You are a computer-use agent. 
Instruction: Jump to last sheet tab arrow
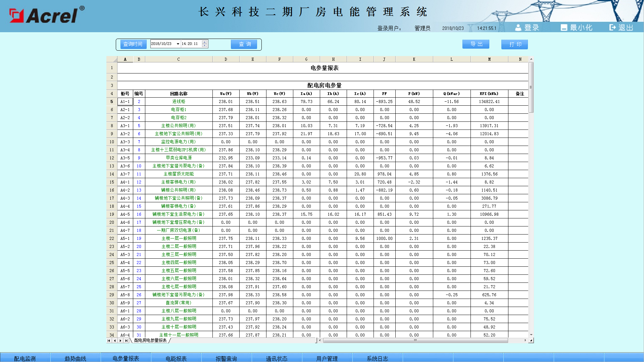click(126, 341)
